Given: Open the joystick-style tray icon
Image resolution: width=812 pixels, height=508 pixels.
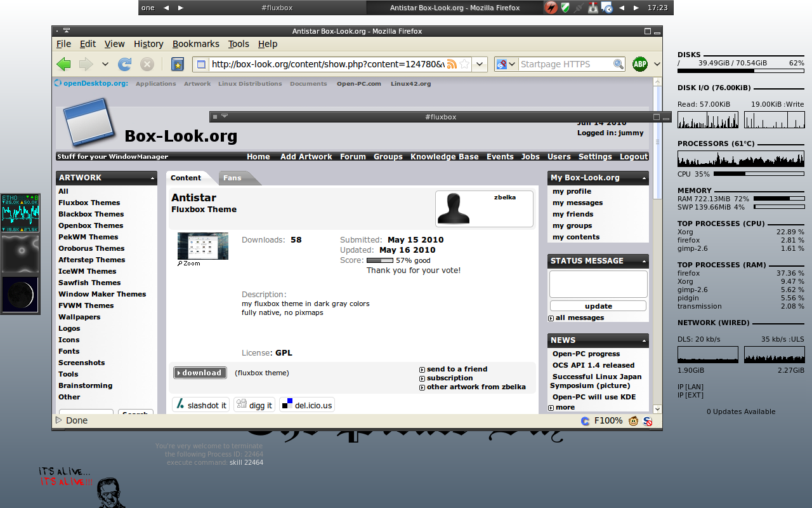Looking at the screenshot, I should tap(593, 8).
